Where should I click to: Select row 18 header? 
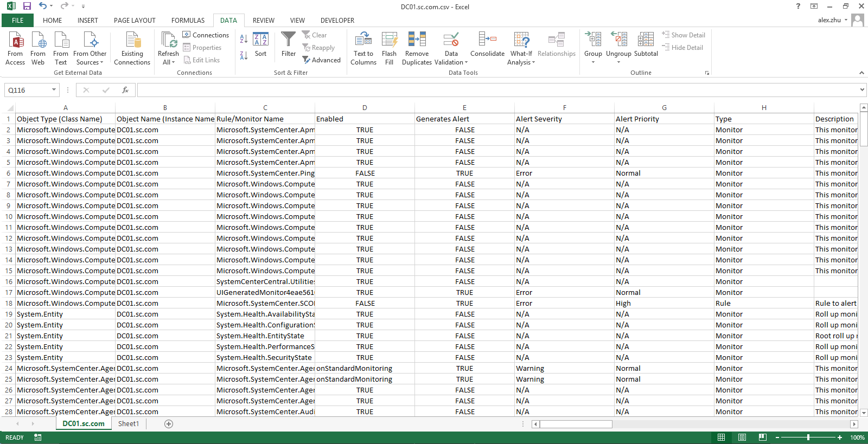[9, 303]
